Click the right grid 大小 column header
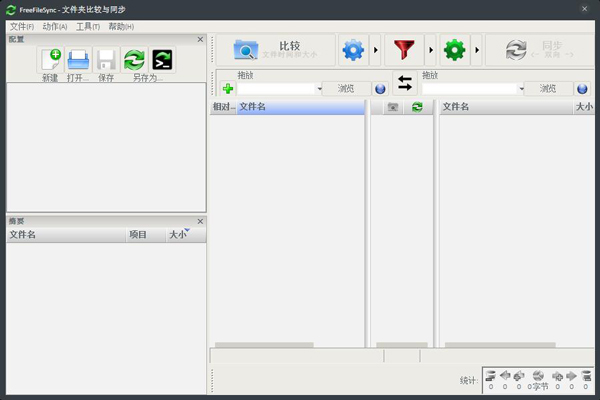 tap(584, 107)
